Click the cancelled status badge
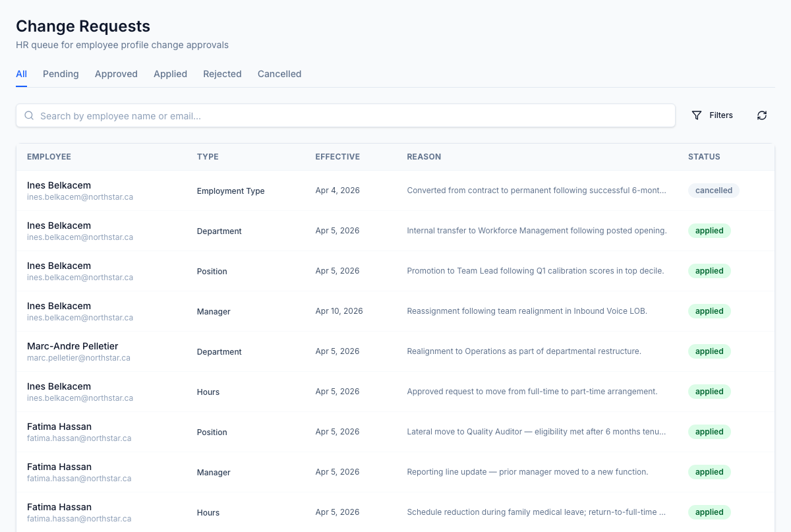This screenshot has width=791, height=532. tap(714, 191)
